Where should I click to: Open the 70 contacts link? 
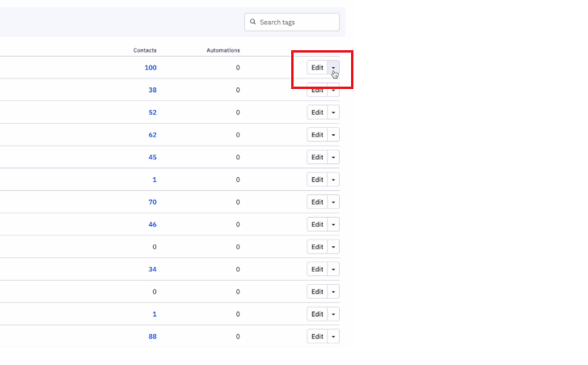click(152, 202)
